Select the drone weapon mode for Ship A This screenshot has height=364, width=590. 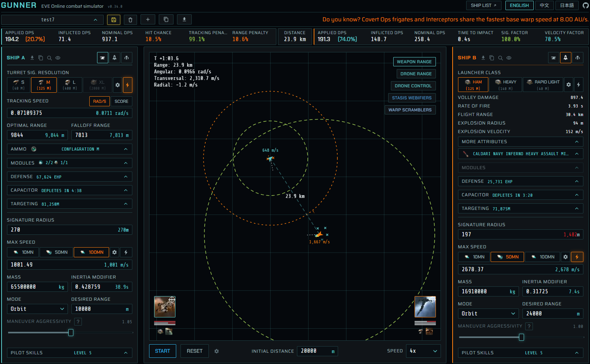tap(127, 58)
